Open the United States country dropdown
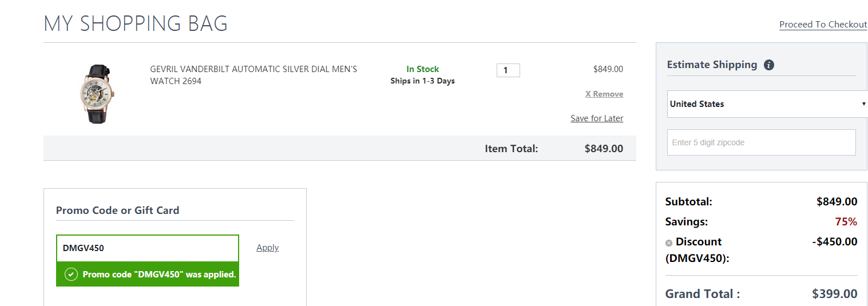868x306 pixels. (x=767, y=104)
